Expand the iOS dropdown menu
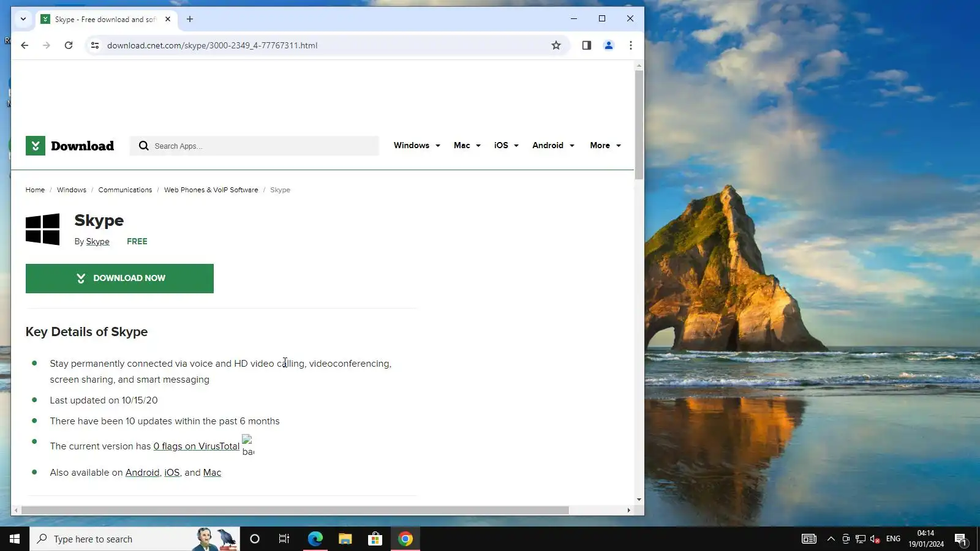The height and width of the screenshot is (551, 980). pos(507,145)
